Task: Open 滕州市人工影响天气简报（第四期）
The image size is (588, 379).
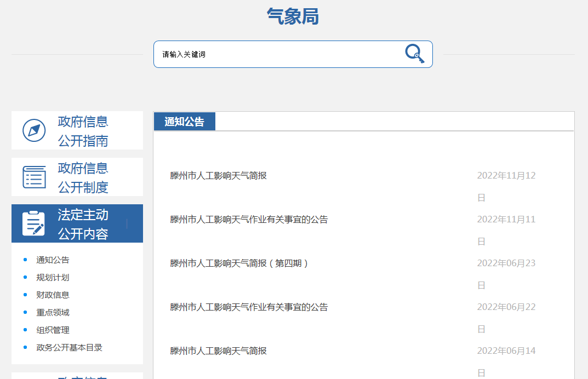Action: pos(239,263)
